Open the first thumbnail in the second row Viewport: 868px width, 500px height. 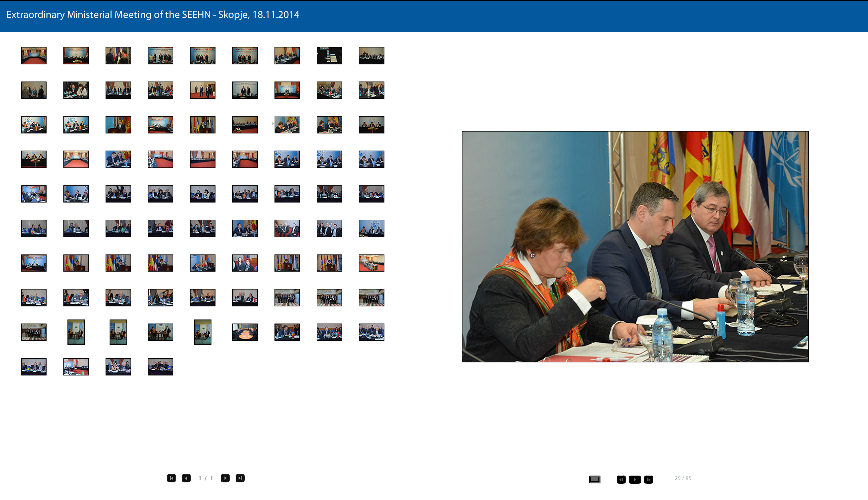pyautogui.click(x=34, y=90)
